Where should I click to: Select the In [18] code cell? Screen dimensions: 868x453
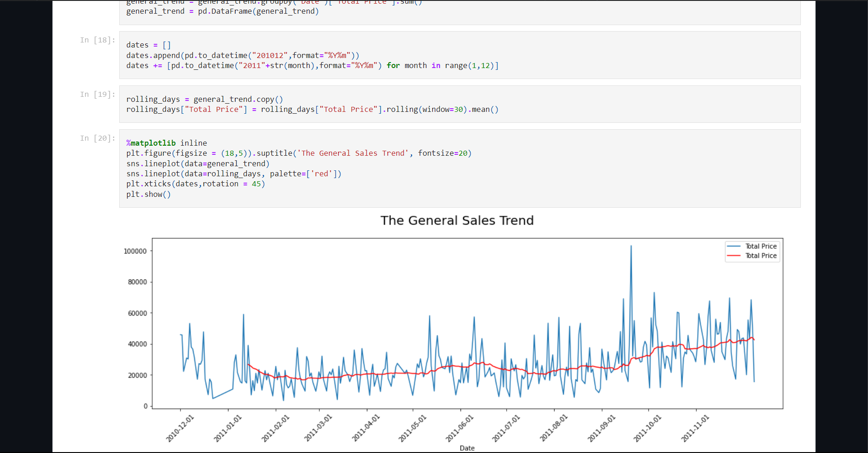[x=460, y=55]
